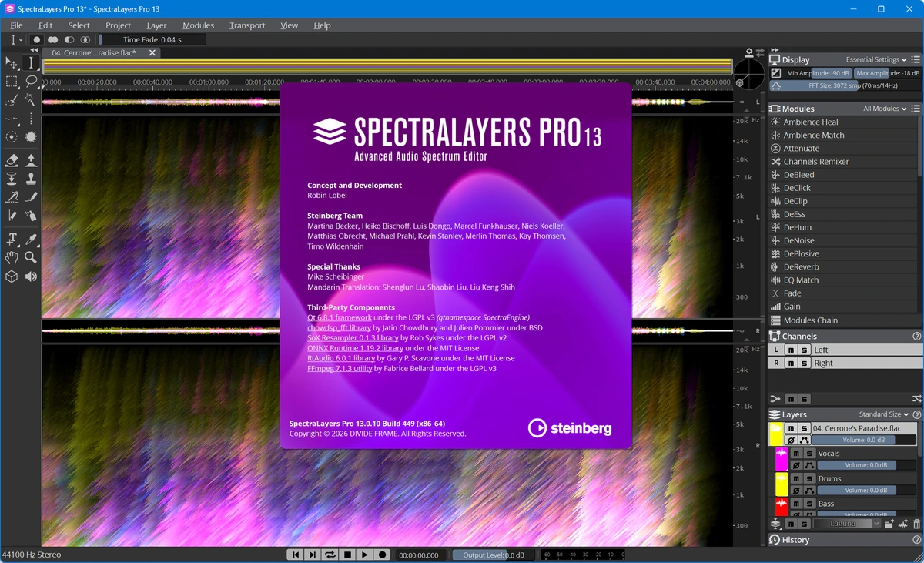The height and width of the screenshot is (563, 924).
Task: Collapse right panels with double-arrow
Action: [775, 50]
